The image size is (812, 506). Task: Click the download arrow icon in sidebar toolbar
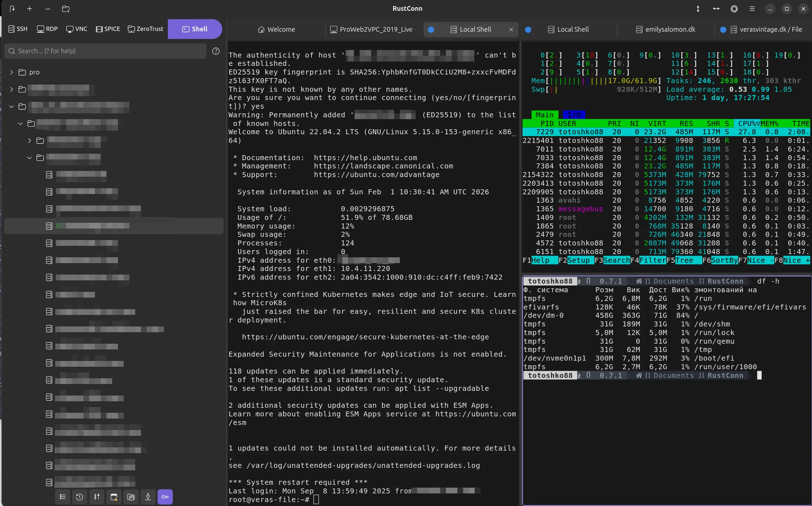pos(148,497)
